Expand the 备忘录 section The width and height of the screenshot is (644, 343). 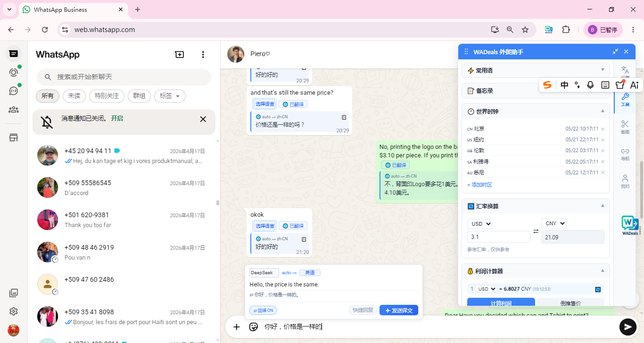536,90
